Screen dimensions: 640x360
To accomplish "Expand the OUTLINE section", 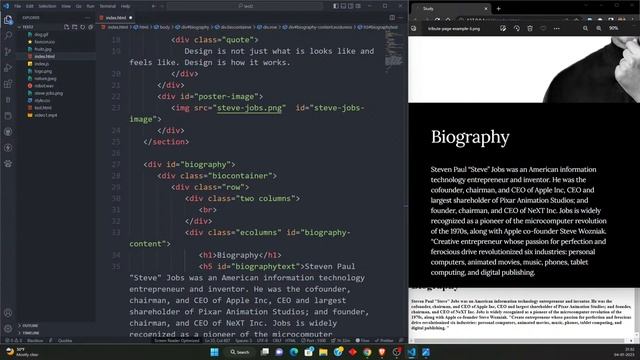I will 29,326.
